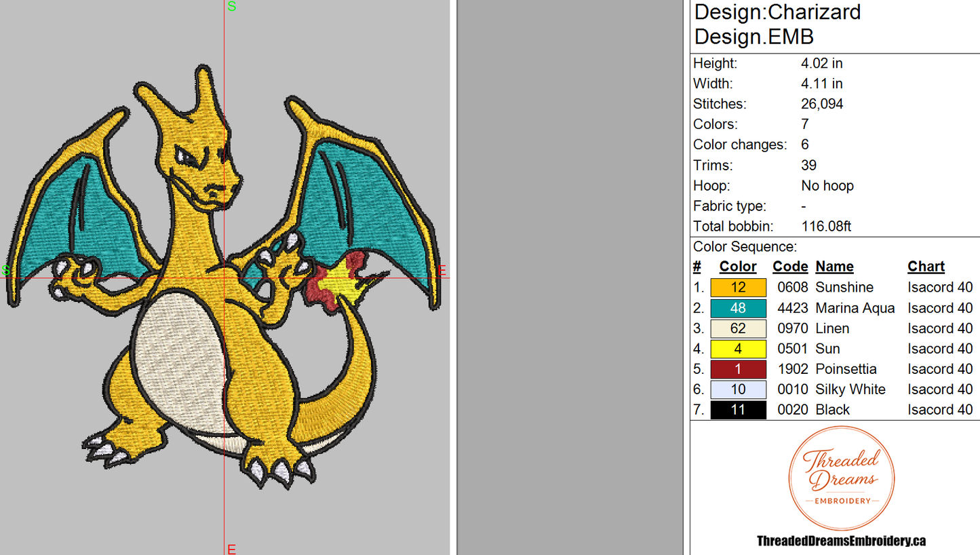This screenshot has height=555, width=980.
Task: Select the Poinsettia red swatch numbered 1
Action: click(x=738, y=369)
